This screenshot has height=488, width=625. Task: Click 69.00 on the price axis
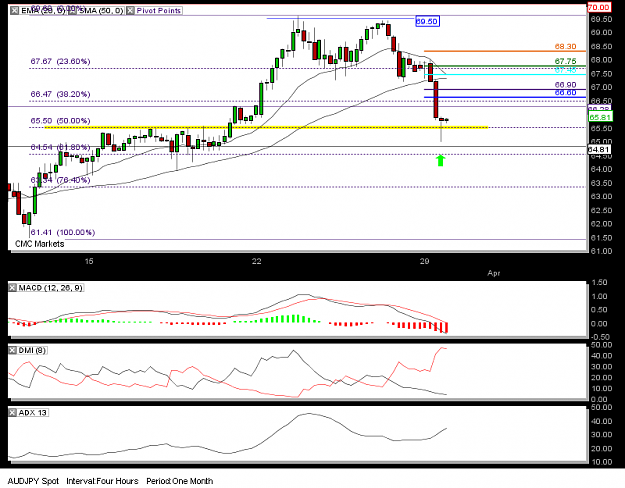[x=601, y=33]
